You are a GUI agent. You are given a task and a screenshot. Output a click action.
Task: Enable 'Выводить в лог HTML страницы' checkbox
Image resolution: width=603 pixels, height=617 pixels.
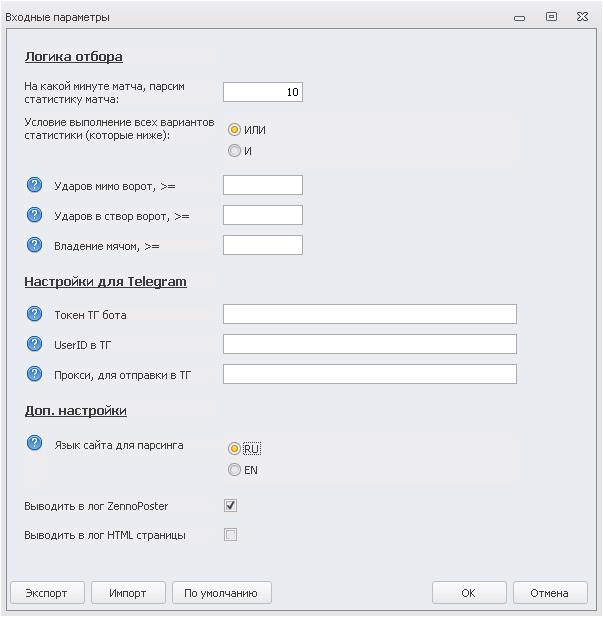231,535
